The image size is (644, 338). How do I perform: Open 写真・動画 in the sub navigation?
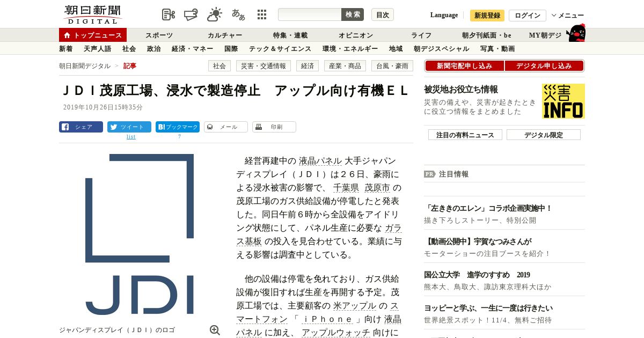[x=497, y=49]
